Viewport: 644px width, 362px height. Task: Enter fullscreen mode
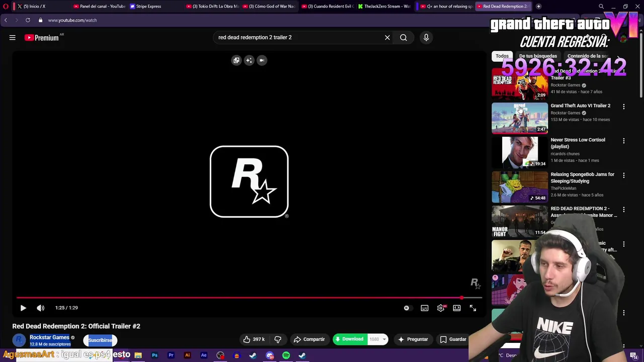click(x=473, y=308)
